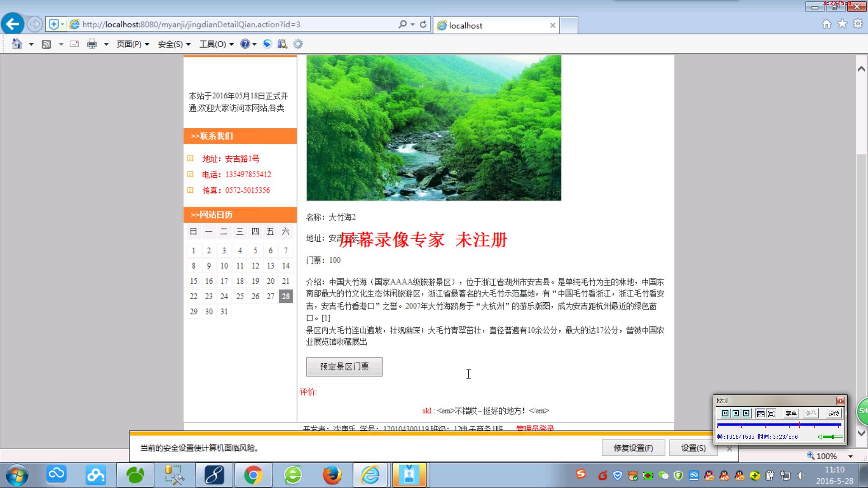Stop playback in the 控制 panel
Viewport: 868px width, 488px height.
736,413
